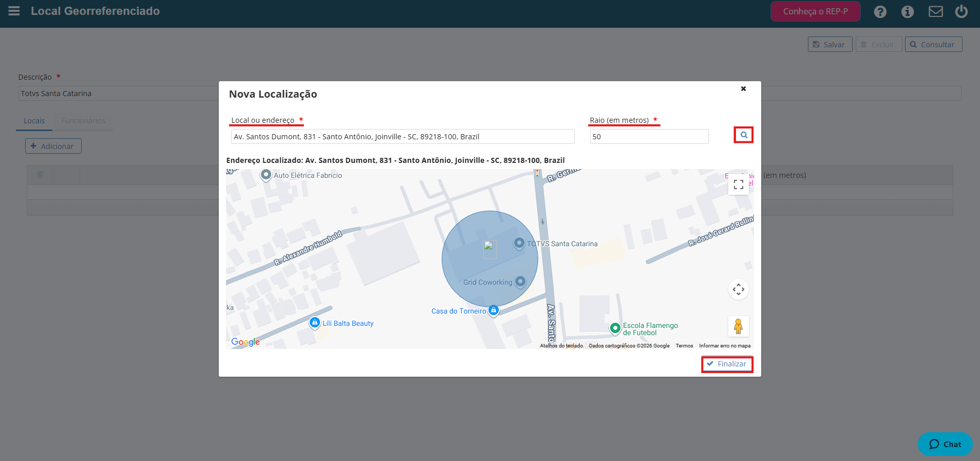The height and width of the screenshot is (461, 980).
Task: Click the Casa do Torneiro map marker
Action: 494,310
